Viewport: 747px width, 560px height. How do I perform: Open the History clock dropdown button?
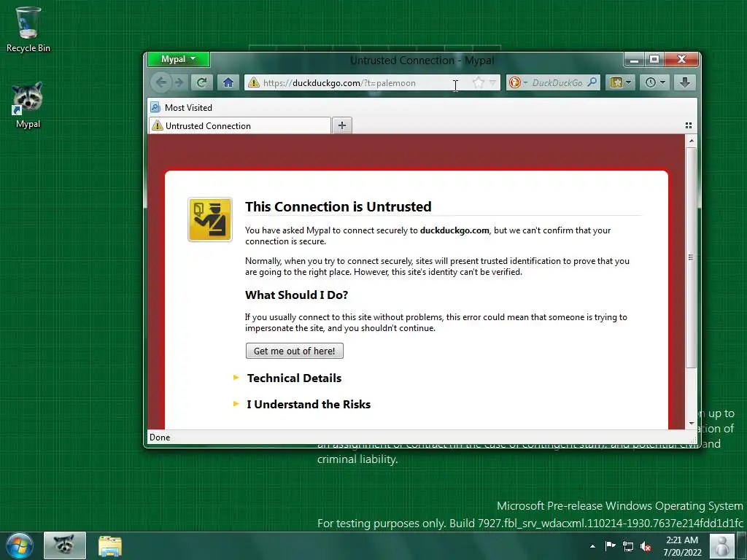655,82
